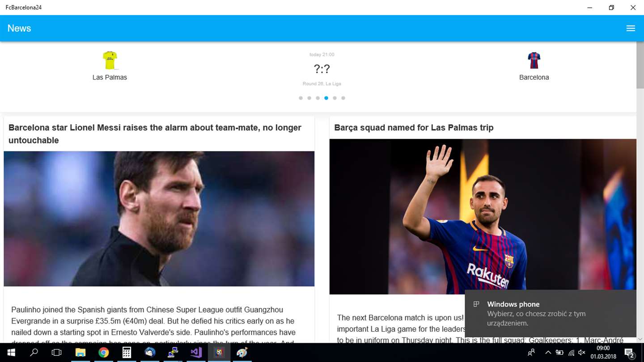Click the scrollbar down arrow
This screenshot has width=644, height=362.
(640, 339)
